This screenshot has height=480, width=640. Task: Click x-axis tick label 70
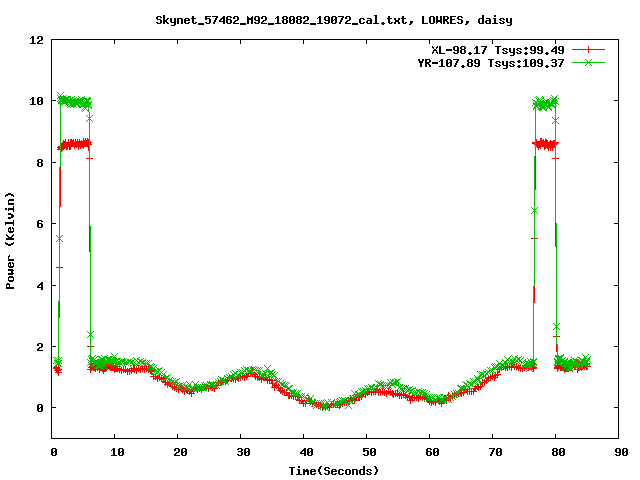coord(495,452)
